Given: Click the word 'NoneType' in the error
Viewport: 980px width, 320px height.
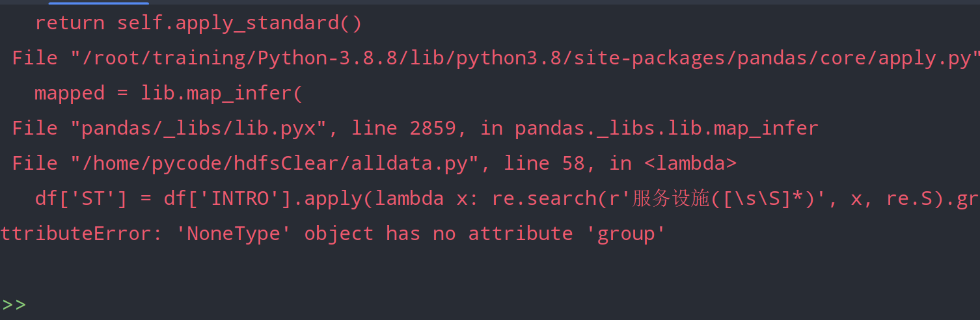Looking at the screenshot, I should pyautogui.click(x=233, y=233).
